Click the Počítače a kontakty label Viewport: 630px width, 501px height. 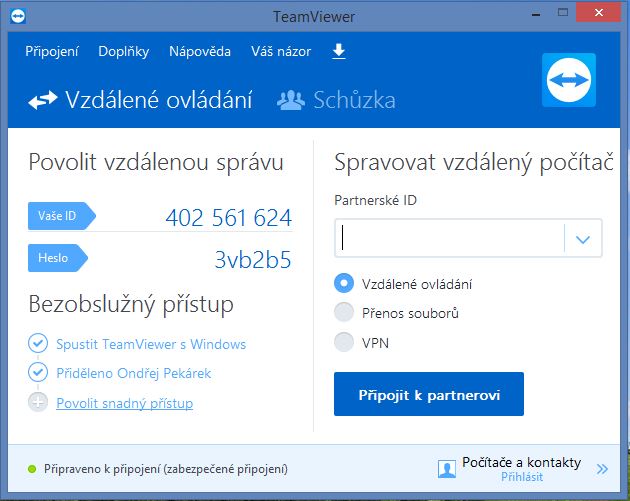522,462
